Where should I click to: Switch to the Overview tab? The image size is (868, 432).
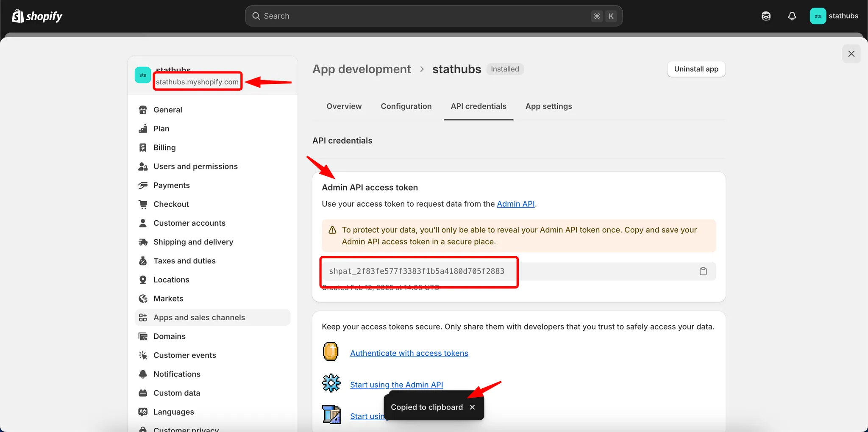[344, 106]
